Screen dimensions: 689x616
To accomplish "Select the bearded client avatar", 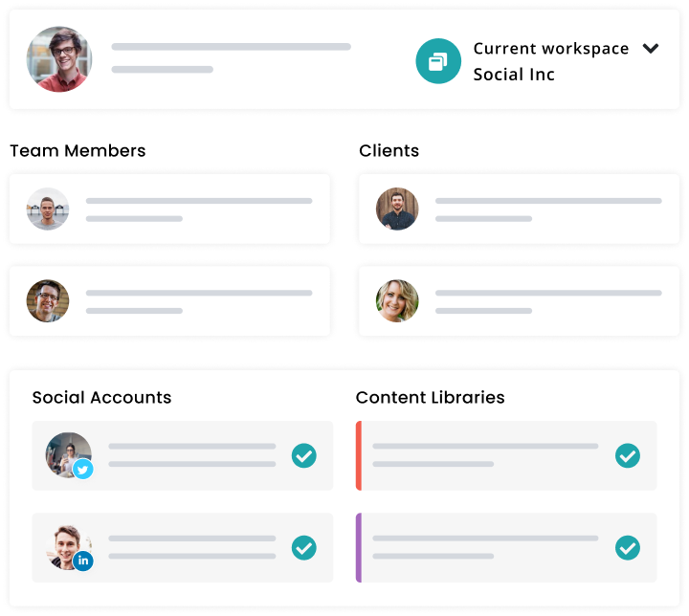I will (x=397, y=209).
